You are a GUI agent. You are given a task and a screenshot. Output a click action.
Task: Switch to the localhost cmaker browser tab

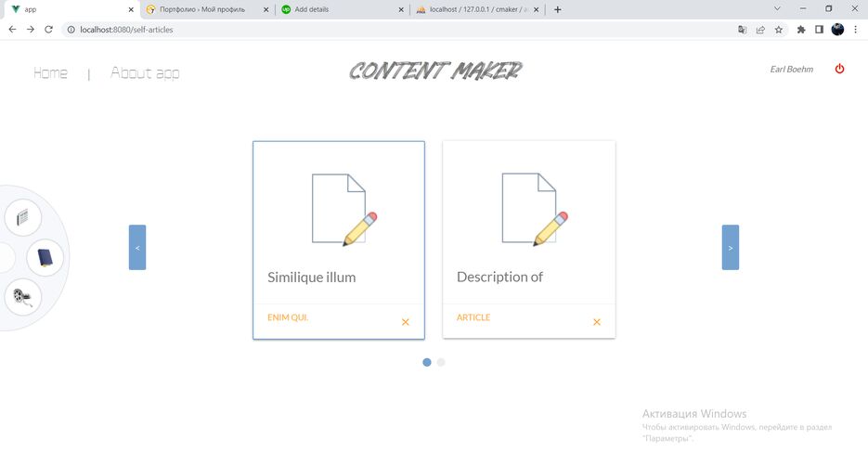[x=478, y=9]
